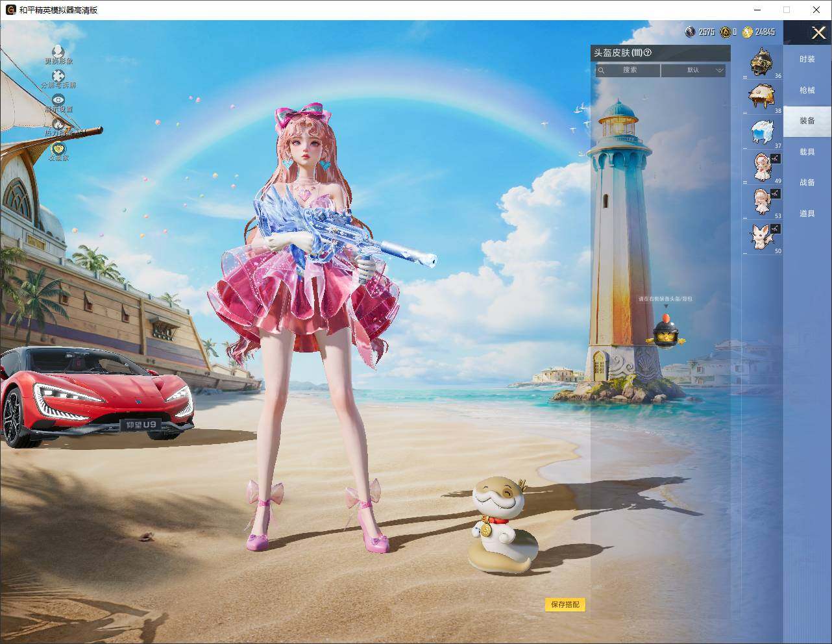Switch to the 枪械 tab
Screen dimensions: 832x644
point(807,90)
